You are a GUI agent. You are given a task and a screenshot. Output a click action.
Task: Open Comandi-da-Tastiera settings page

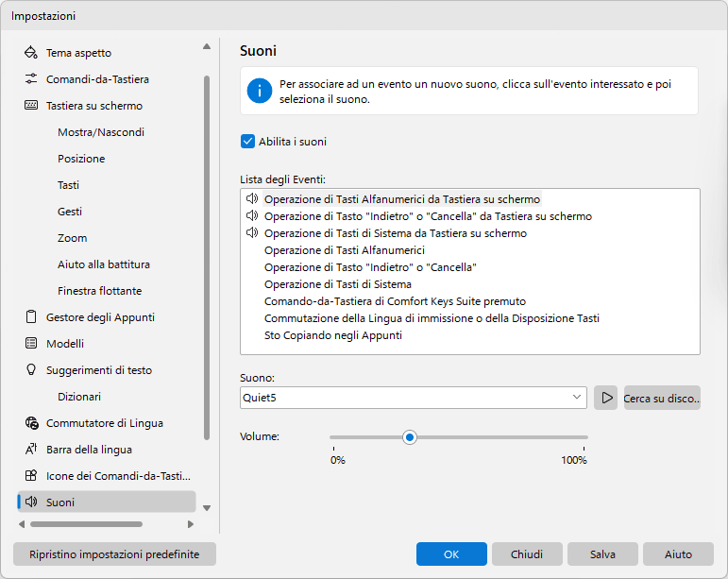97,79
